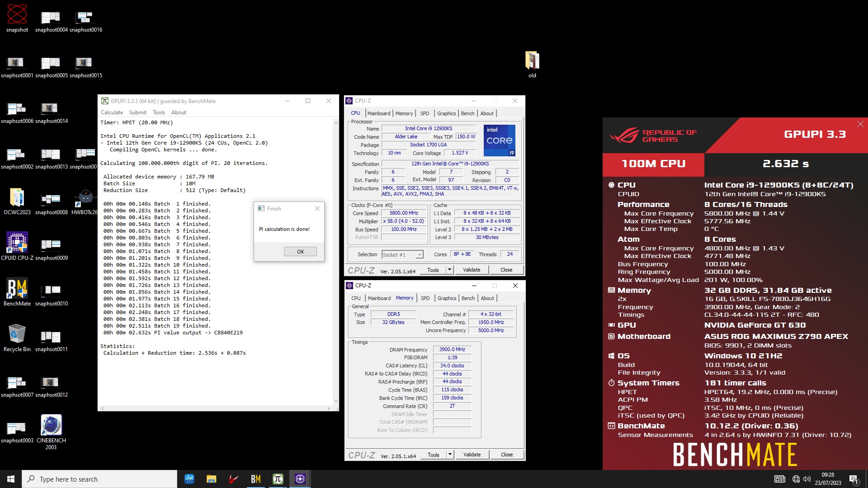Open the Tools menu in GPUPI

[x=159, y=113]
